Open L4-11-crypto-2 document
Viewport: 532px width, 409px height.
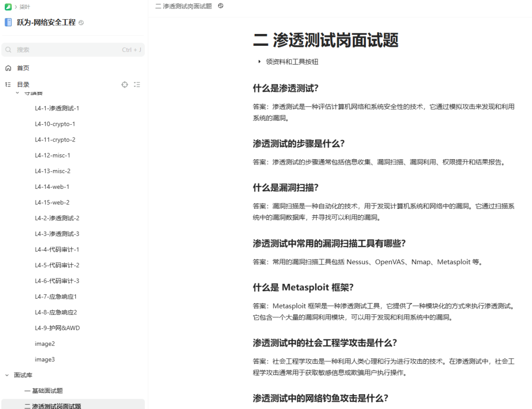click(x=55, y=139)
